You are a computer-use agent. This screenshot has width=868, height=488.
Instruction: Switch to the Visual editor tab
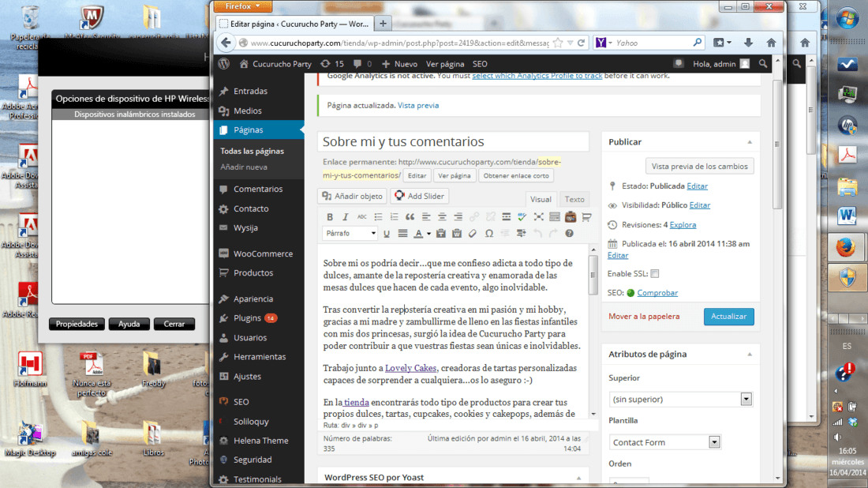(541, 200)
